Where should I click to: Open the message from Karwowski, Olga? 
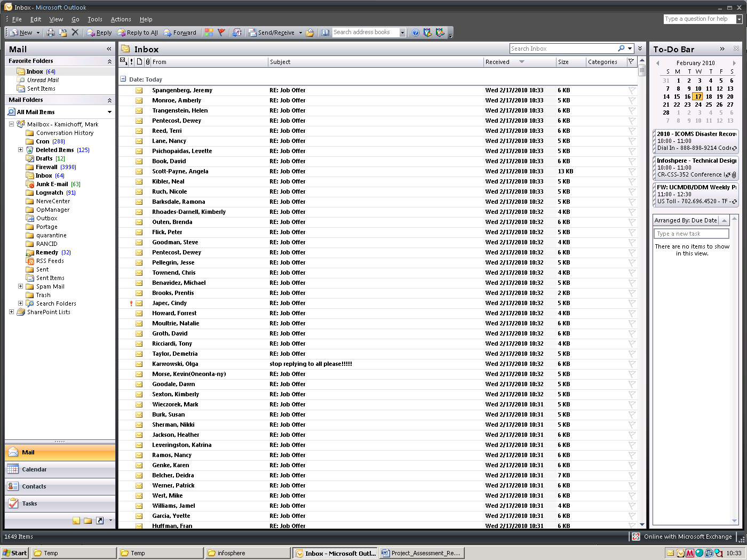[x=378, y=364]
